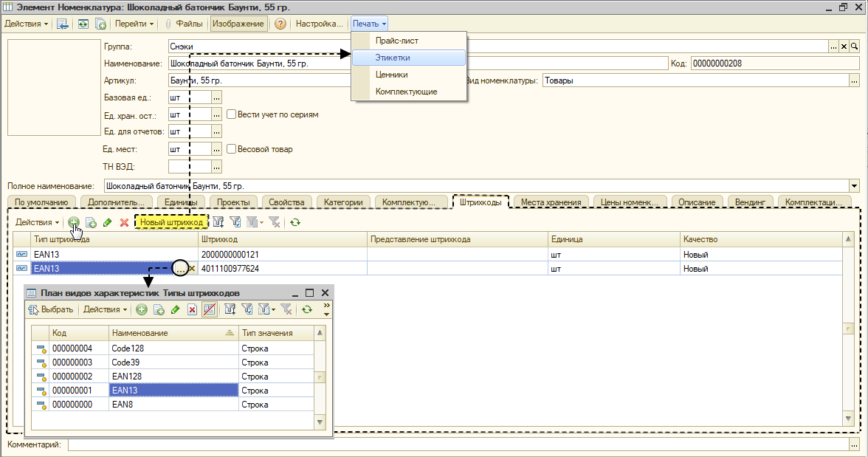
Task: Toggle the Весовой товар checkbox
Action: [x=232, y=148]
